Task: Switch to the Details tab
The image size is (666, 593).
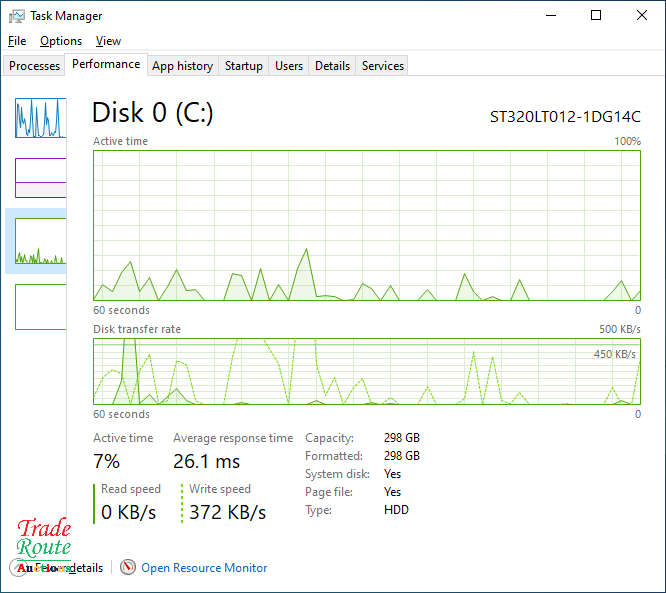Action: [x=332, y=66]
